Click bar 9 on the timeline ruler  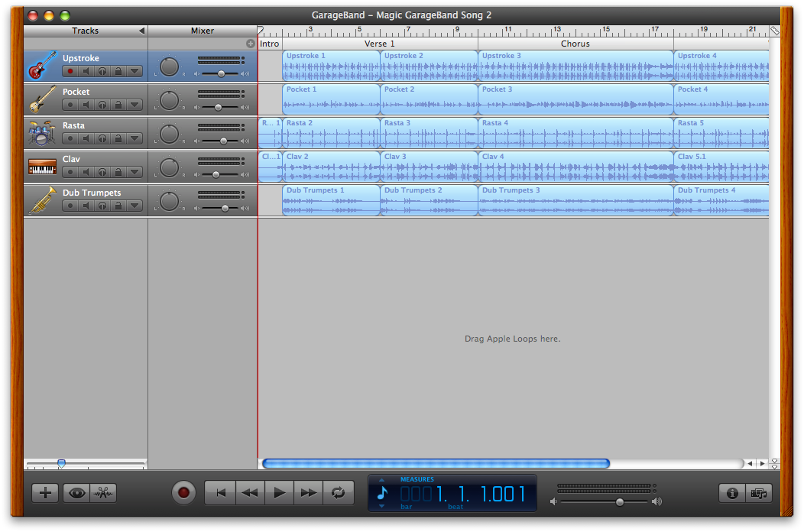(457, 31)
